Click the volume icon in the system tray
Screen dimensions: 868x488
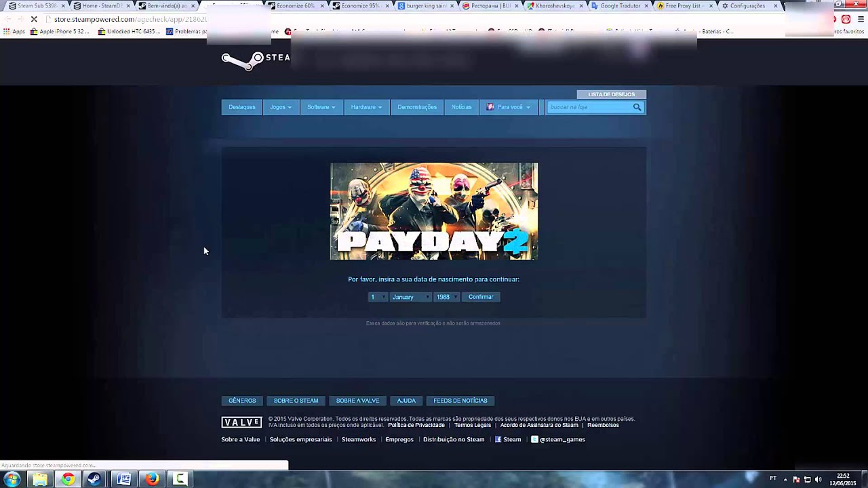click(818, 479)
